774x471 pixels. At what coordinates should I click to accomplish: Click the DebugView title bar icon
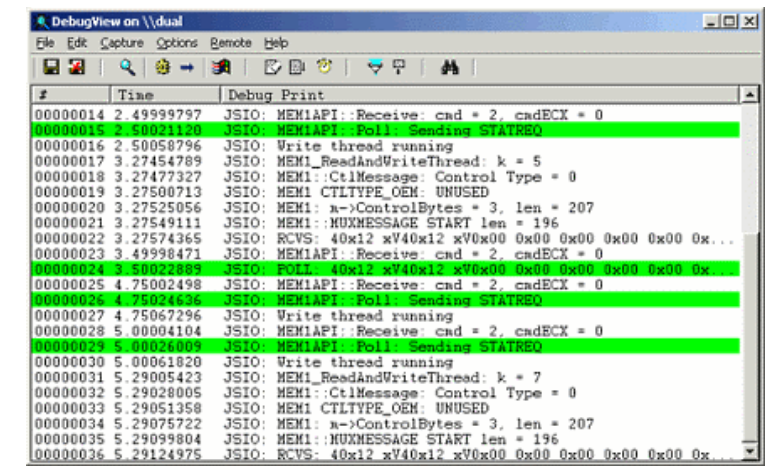[42, 21]
